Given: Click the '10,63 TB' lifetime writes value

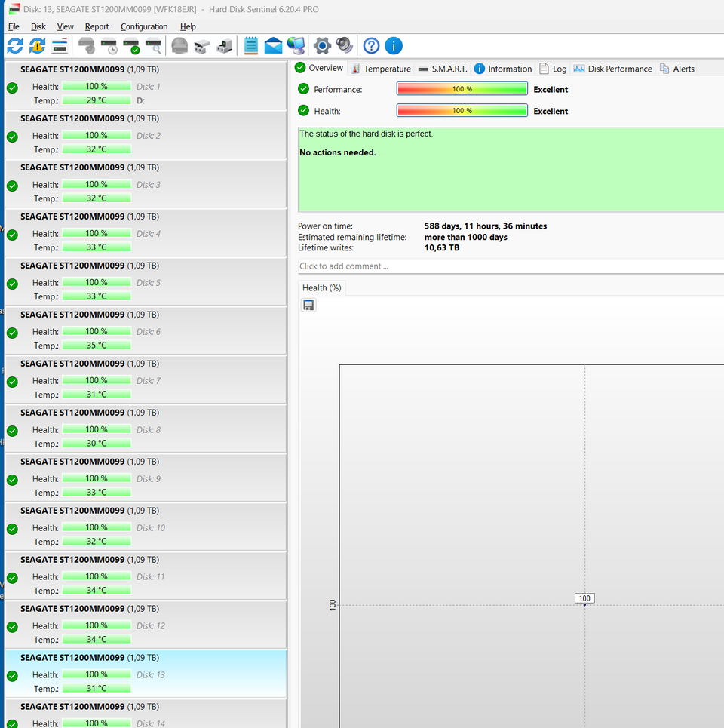Looking at the screenshot, I should (x=442, y=247).
